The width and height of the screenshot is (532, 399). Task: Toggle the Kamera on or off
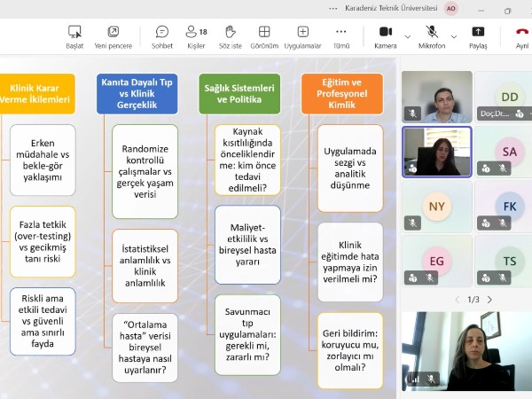click(x=385, y=33)
